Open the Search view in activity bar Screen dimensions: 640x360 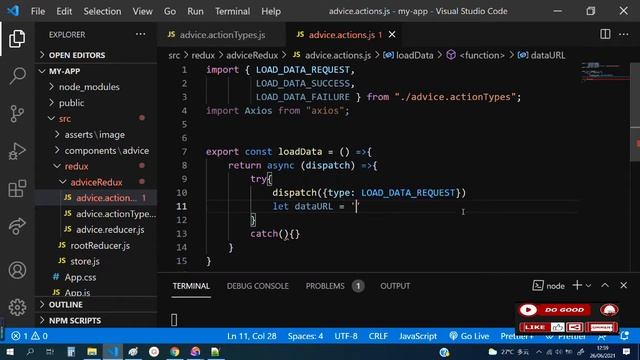(x=17, y=76)
